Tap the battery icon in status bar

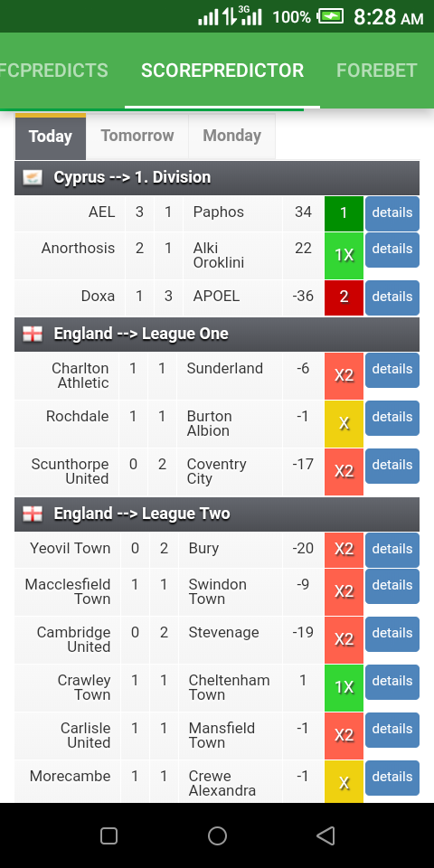[330, 16]
